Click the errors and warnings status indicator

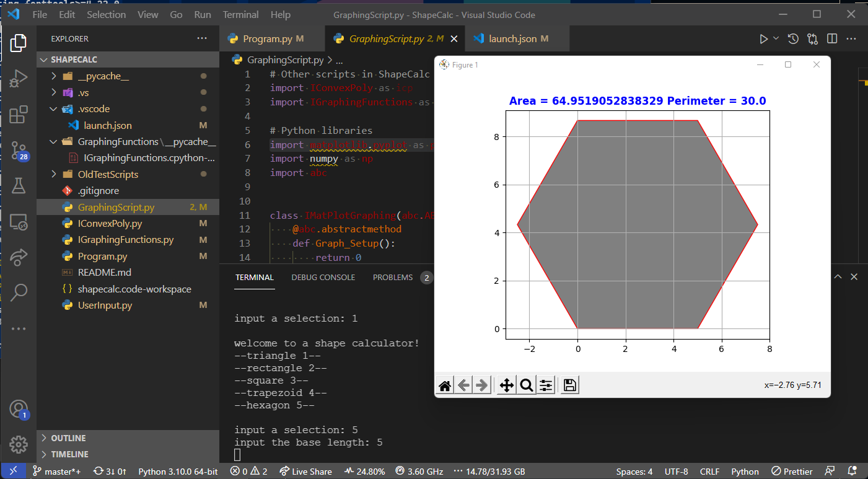pos(248,471)
